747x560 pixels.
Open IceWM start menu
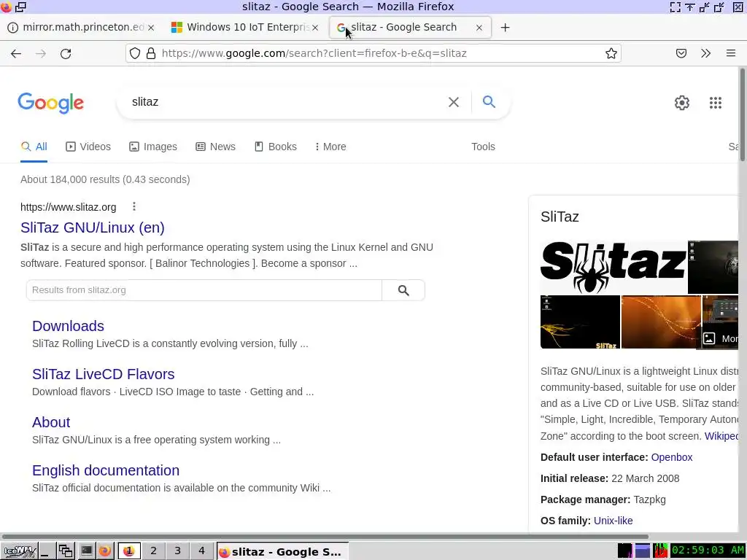tap(18, 551)
